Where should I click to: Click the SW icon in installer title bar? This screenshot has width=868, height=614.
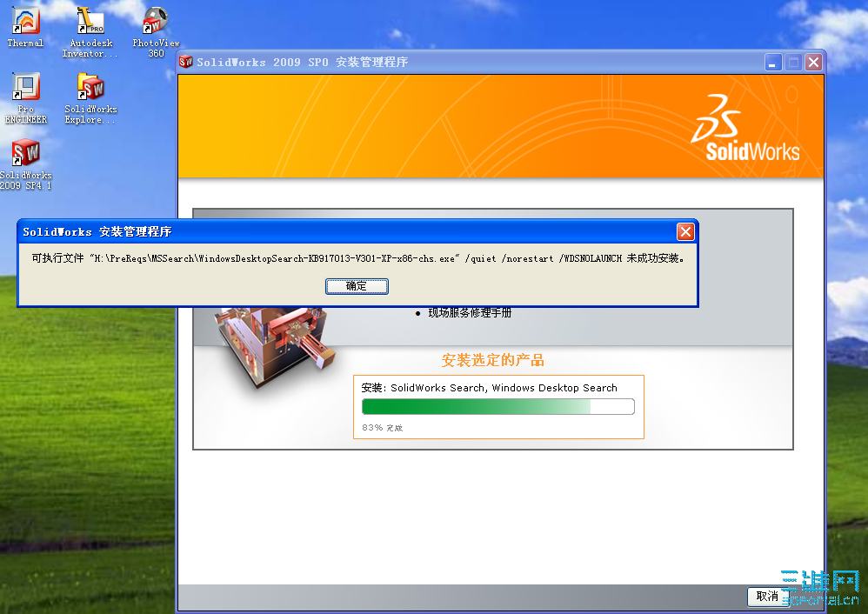point(186,62)
